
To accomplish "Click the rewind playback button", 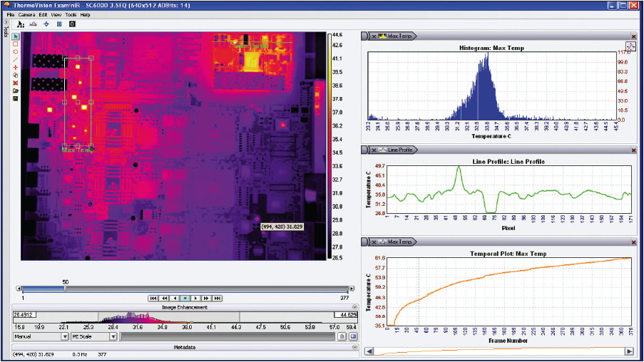I will pyautogui.click(x=164, y=299).
